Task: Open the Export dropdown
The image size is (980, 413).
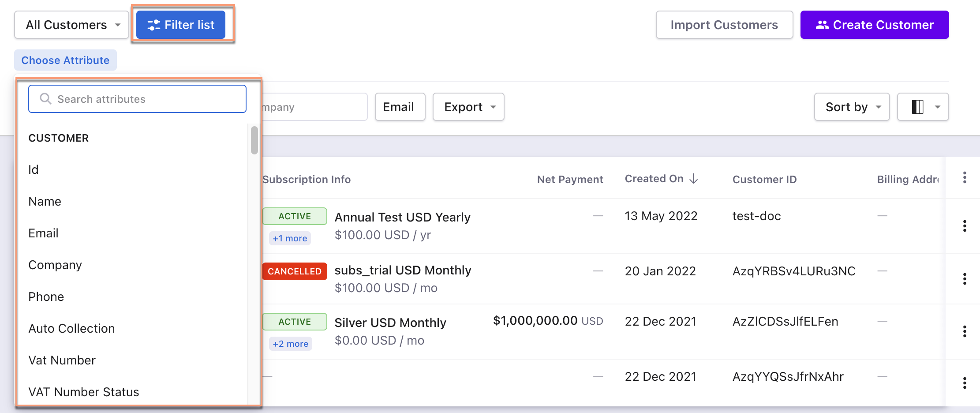Action: (468, 107)
